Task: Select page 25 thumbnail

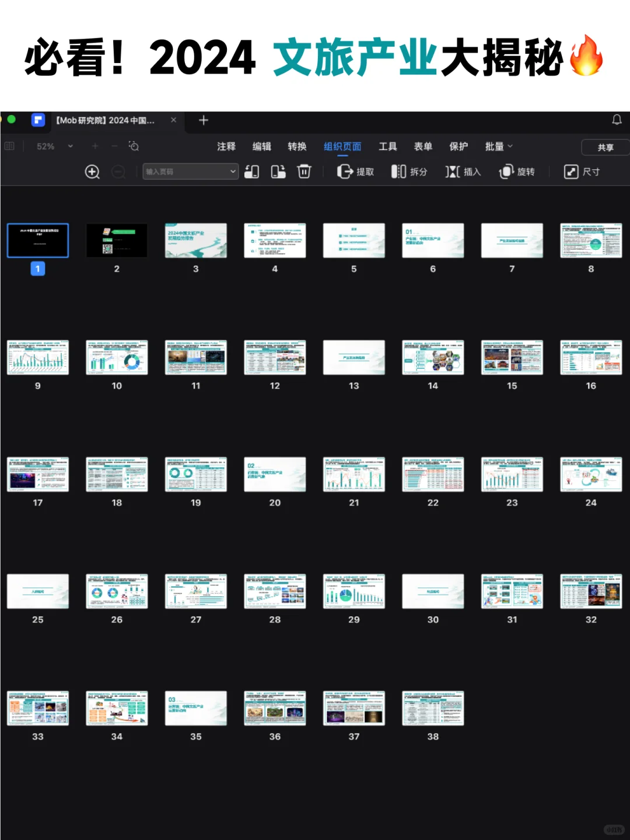Action: [x=38, y=591]
